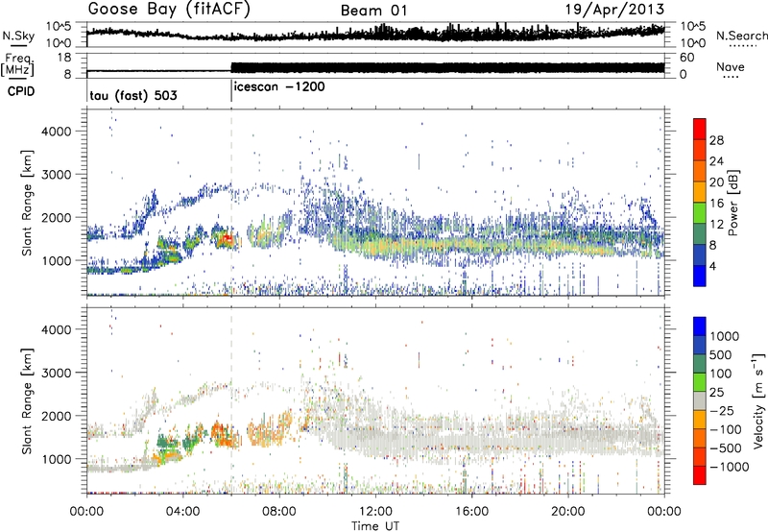The width and height of the screenshot is (768, 532).
Task: Click the 16:00 time tick label
Action: (471, 512)
